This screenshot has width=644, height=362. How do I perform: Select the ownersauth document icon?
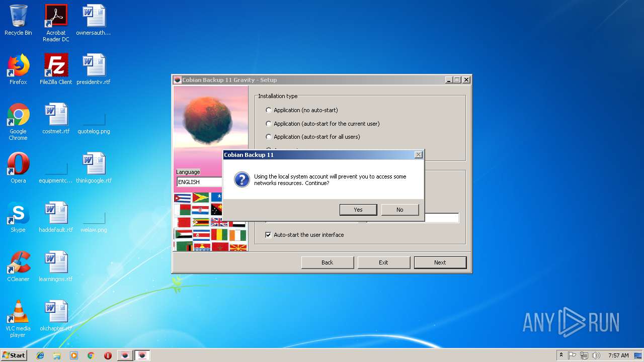[x=94, y=20]
